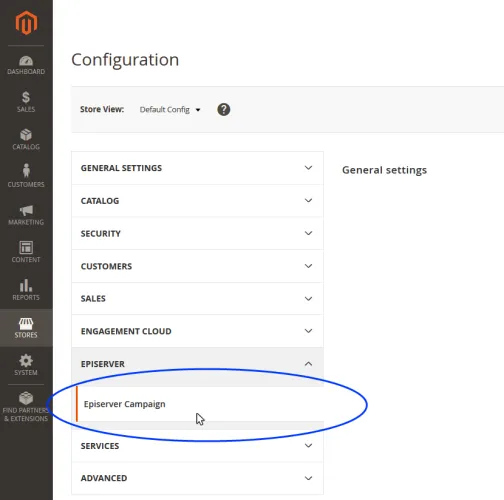Expand the Services configuration section
504x500 pixels.
coord(197,446)
